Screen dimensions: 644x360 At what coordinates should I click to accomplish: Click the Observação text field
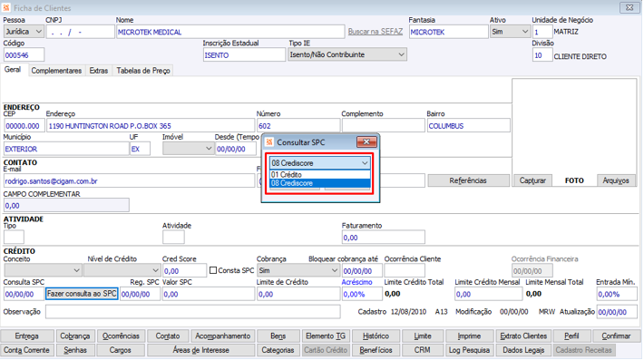click(x=192, y=312)
